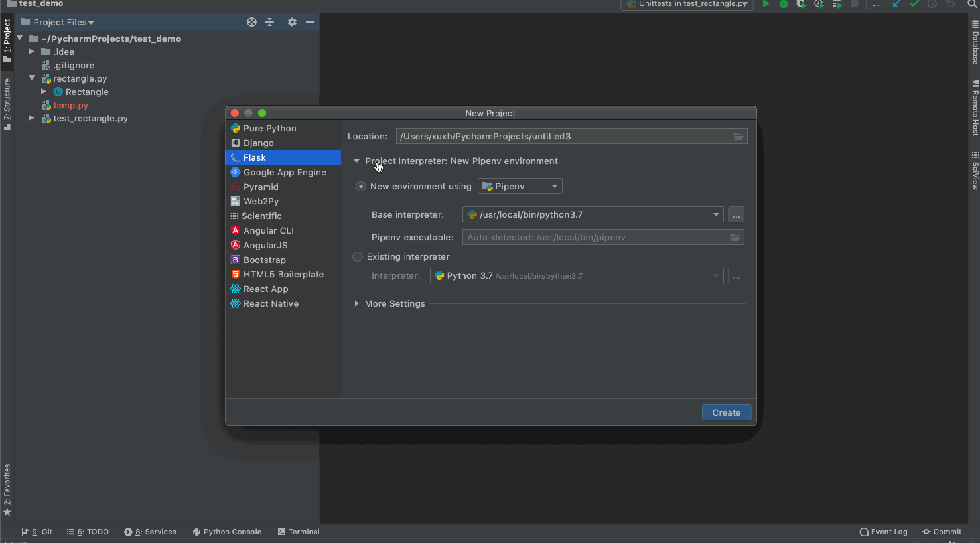Open the 7: Structure side tab
Image resolution: width=980 pixels, height=543 pixels.
(x=7, y=104)
